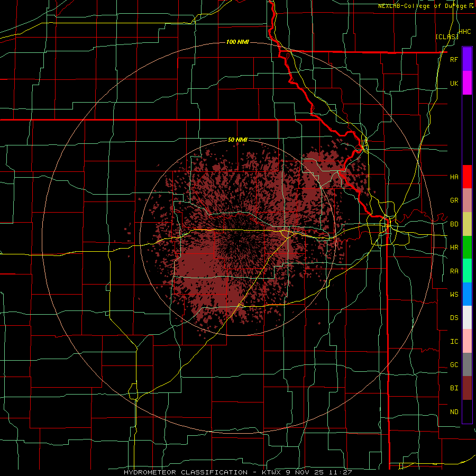Click the GC gray legend swatch
This screenshot has height=476, width=476.
tap(467, 364)
